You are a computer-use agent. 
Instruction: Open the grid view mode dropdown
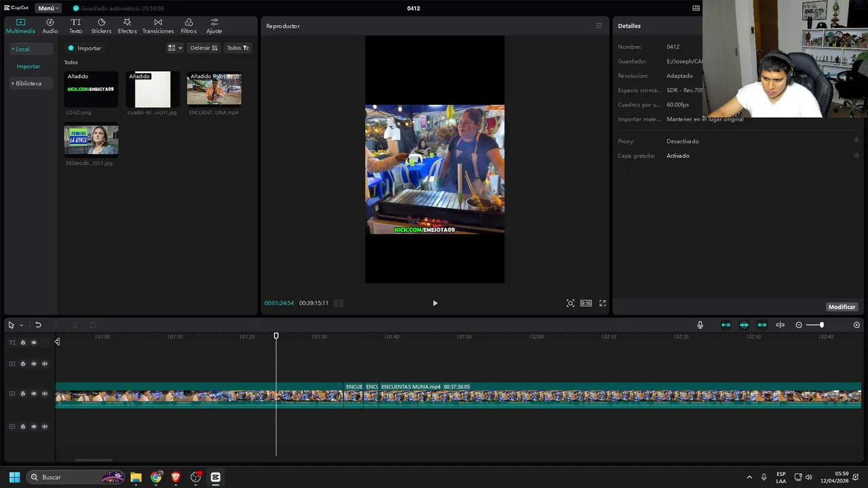click(x=175, y=48)
